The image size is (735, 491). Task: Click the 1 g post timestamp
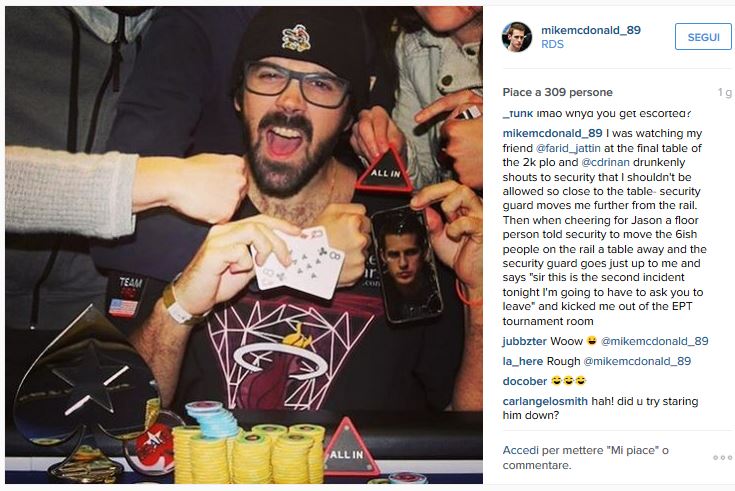pyautogui.click(x=724, y=92)
